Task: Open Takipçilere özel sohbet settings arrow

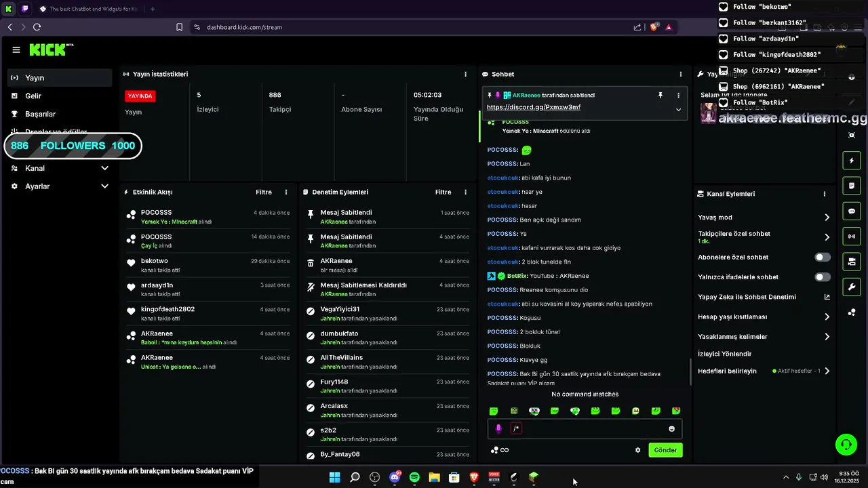Action: point(827,237)
